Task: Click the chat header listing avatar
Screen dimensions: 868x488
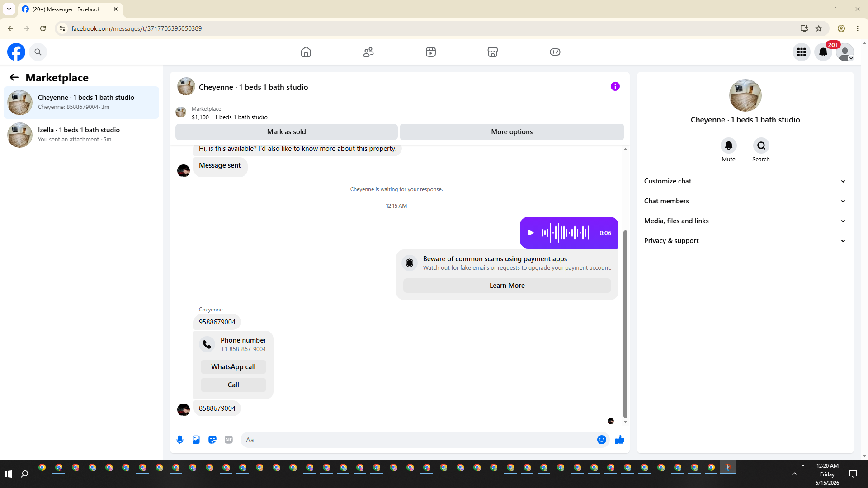Action: (x=186, y=86)
